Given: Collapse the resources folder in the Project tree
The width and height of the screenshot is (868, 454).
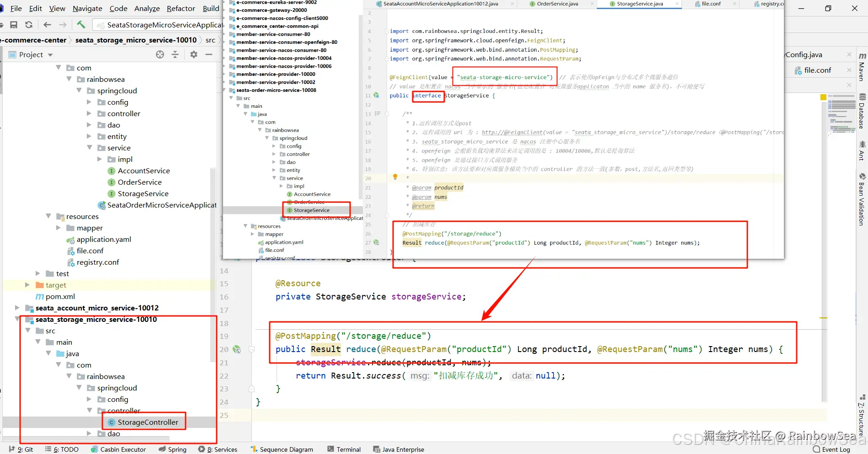Looking at the screenshot, I should click(x=48, y=216).
